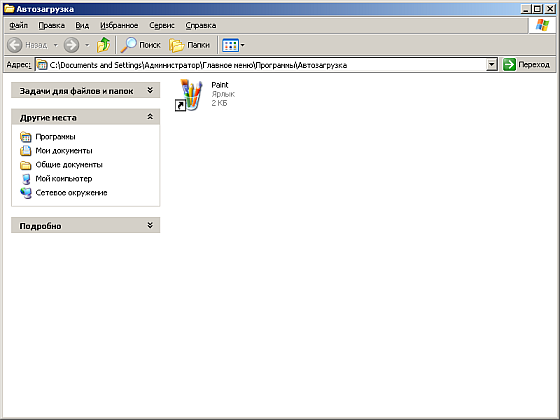
Task: Open the Сетевое окружение link
Action: point(71,193)
